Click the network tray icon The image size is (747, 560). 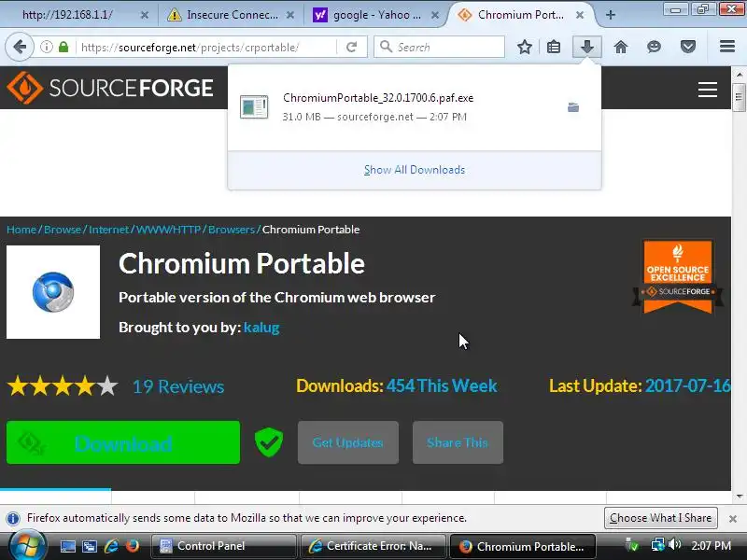coord(657,544)
